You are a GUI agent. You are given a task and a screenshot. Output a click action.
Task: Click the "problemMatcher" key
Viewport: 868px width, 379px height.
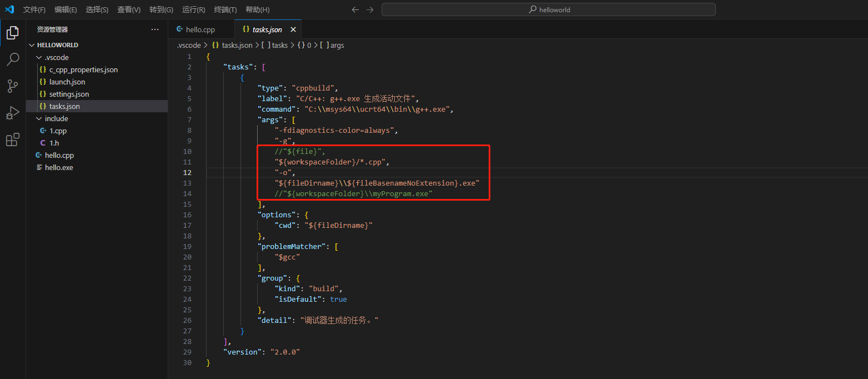pyautogui.click(x=292, y=246)
